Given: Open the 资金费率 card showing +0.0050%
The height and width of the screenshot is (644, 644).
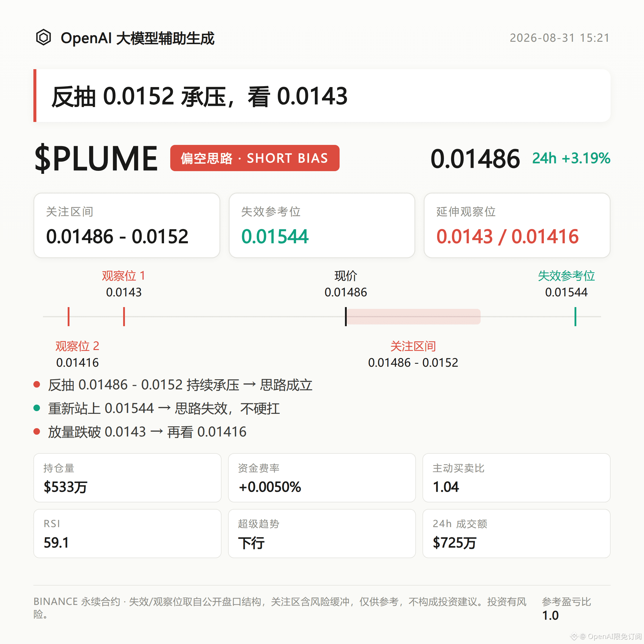Looking at the screenshot, I should pos(322,478).
